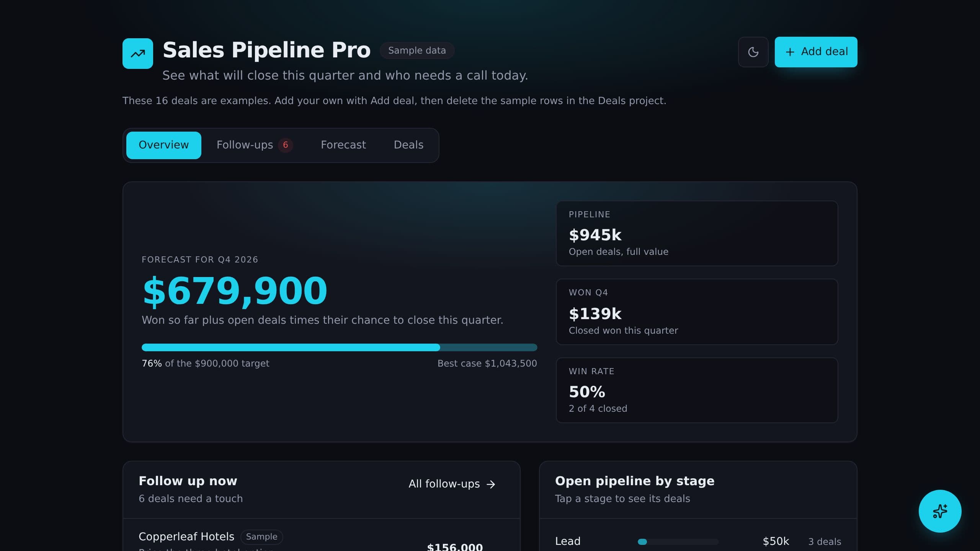Select the Lead stage label
This screenshot has height=551, width=980.
coord(568,541)
